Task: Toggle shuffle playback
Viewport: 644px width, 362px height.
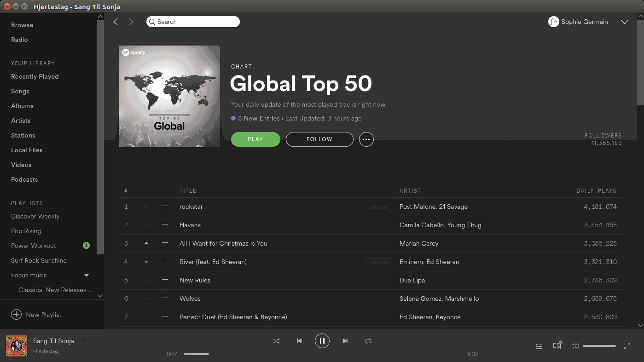Action: point(276,341)
